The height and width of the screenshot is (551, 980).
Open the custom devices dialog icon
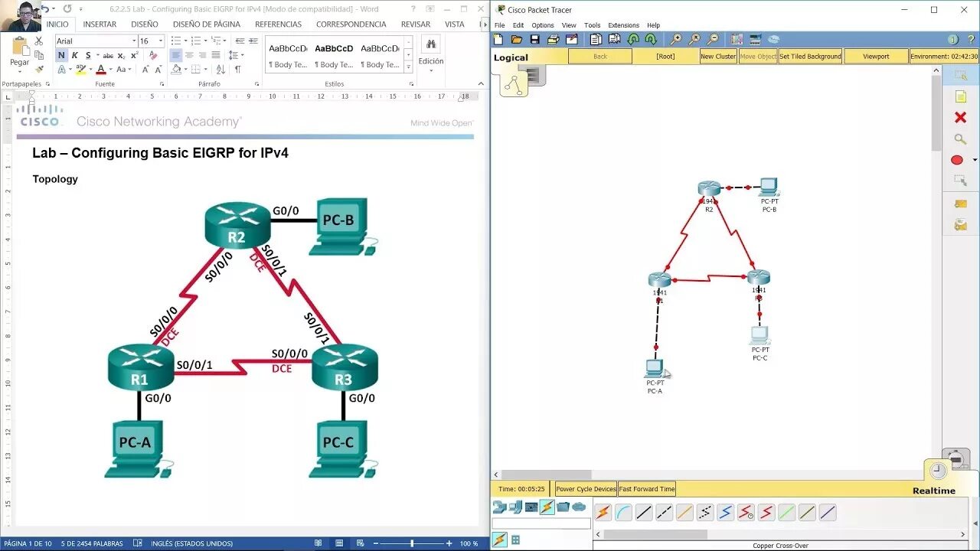click(x=755, y=40)
